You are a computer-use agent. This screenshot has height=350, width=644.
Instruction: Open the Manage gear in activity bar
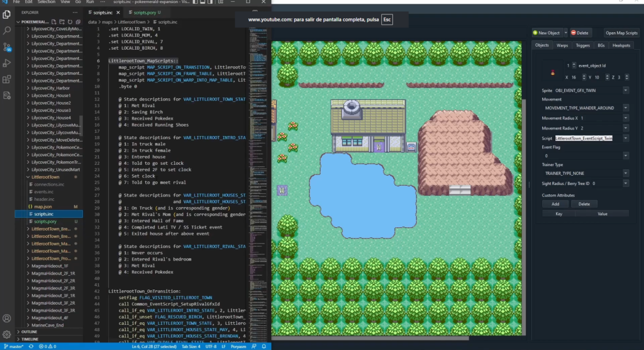(x=6, y=334)
